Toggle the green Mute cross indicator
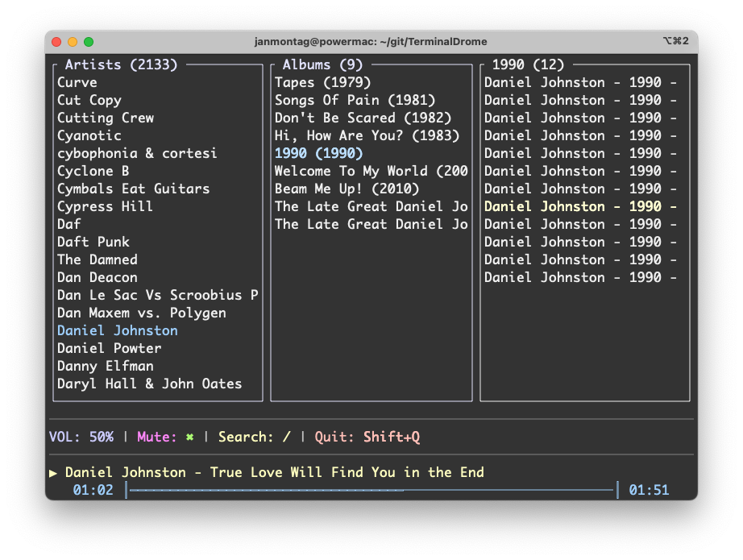Viewport: 743px width, 560px height. click(189, 437)
